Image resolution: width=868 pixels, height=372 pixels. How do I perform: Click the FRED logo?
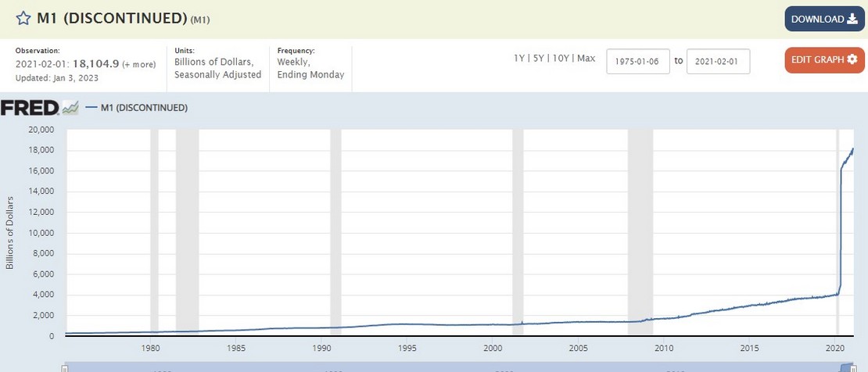pos(30,108)
